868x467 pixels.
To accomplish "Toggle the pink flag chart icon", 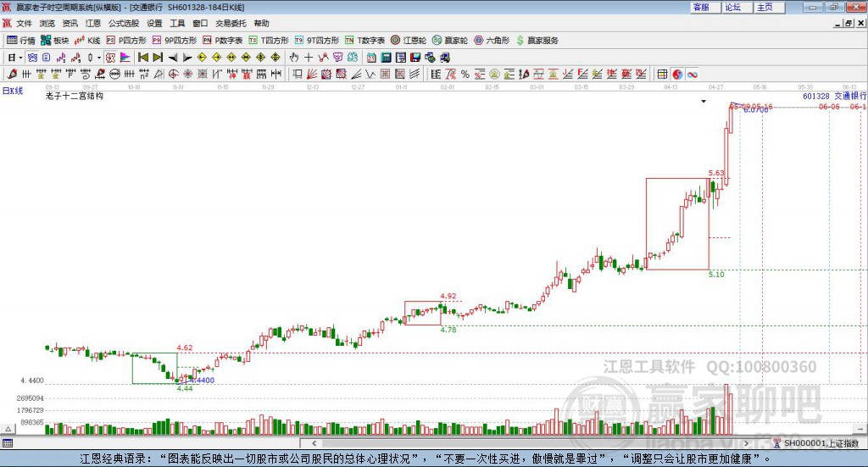I will coord(125,58).
